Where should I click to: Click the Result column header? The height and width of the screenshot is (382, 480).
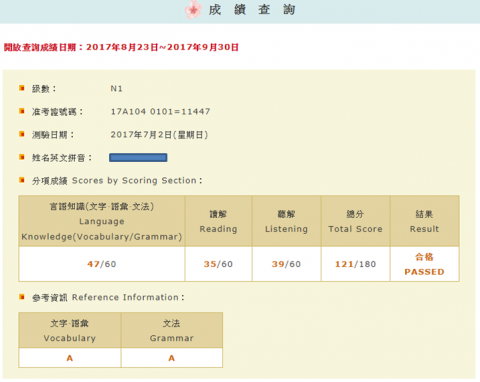coord(425,221)
